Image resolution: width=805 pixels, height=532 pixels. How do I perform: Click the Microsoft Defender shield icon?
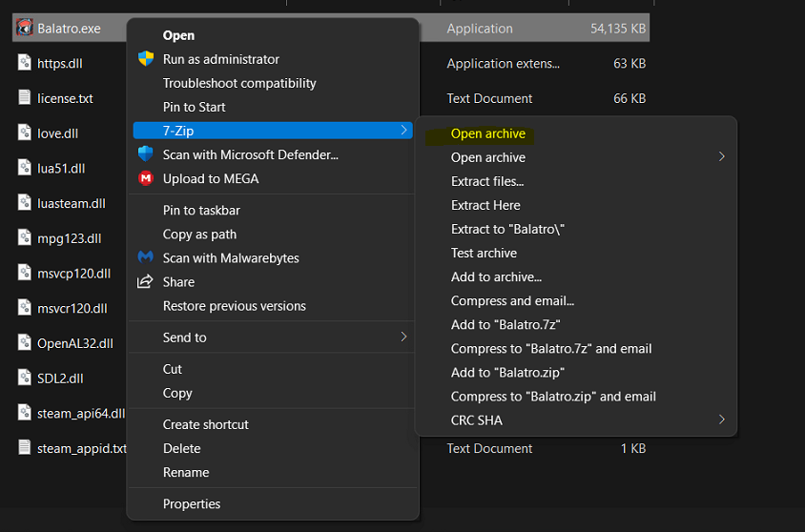[146, 154]
